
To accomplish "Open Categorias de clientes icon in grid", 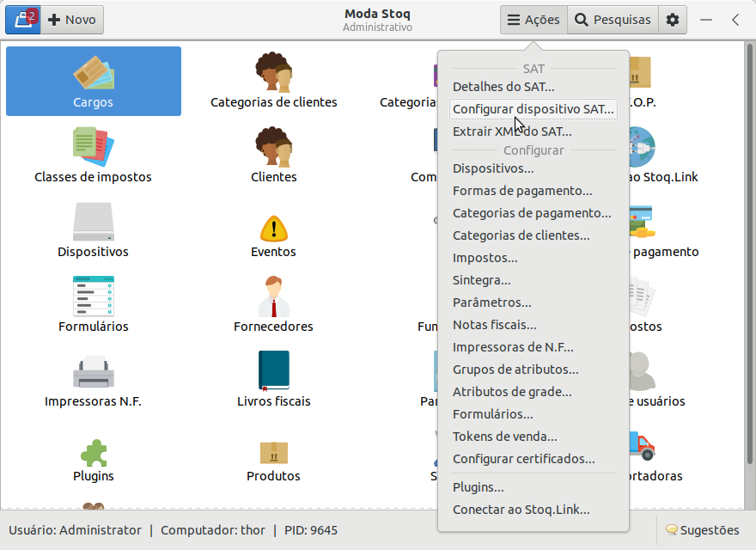I will (x=273, y=80).
